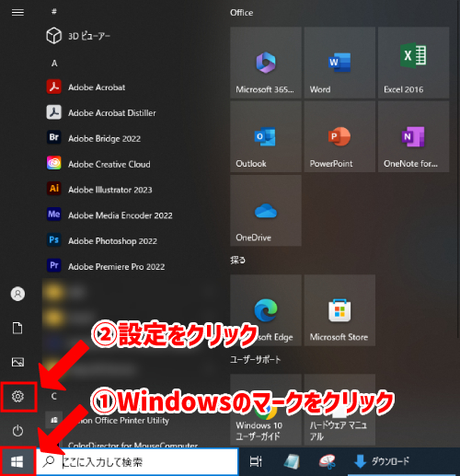Open the Microsoft 365 tile
The image size is (460, 476).
pyautogui.click(x=266, y=63)
